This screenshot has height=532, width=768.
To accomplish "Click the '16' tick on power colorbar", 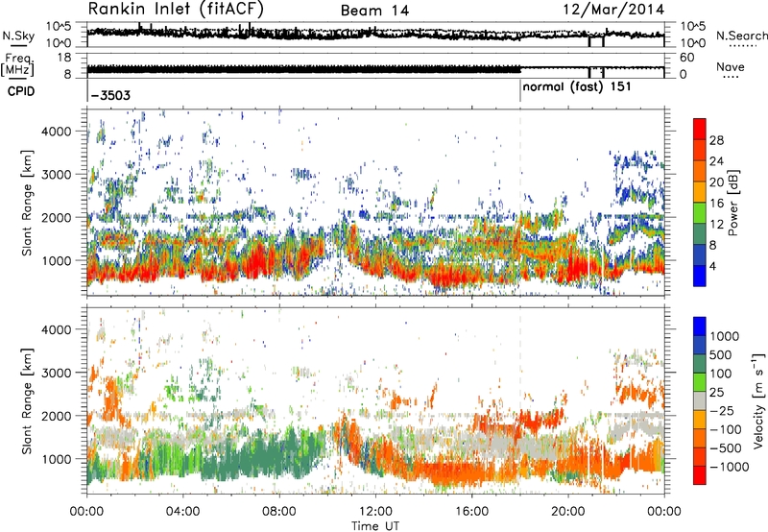I will pos(716,204).
